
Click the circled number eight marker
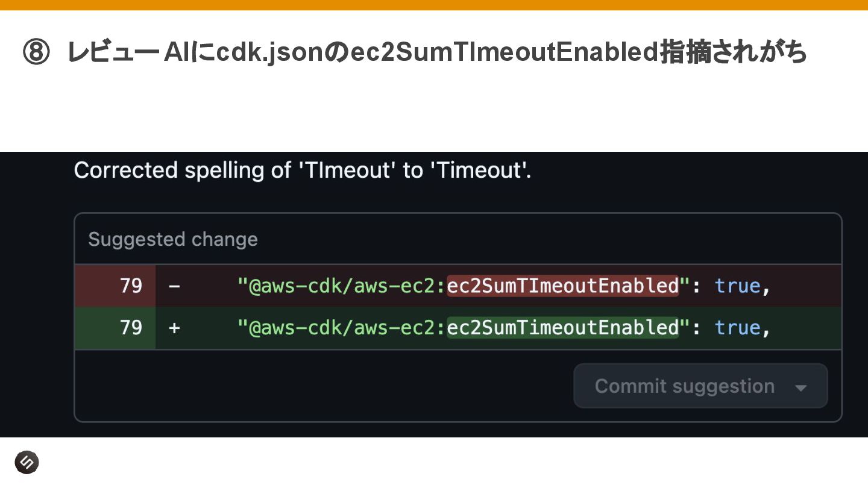[36, 53]
